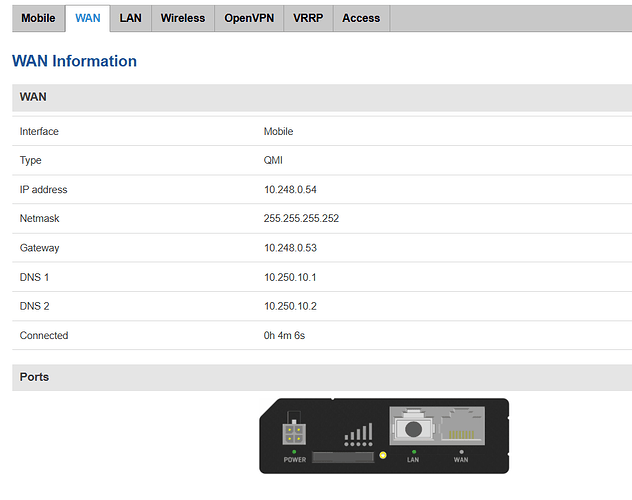
Task: Switch to the LAN tab
Action: 130,18
